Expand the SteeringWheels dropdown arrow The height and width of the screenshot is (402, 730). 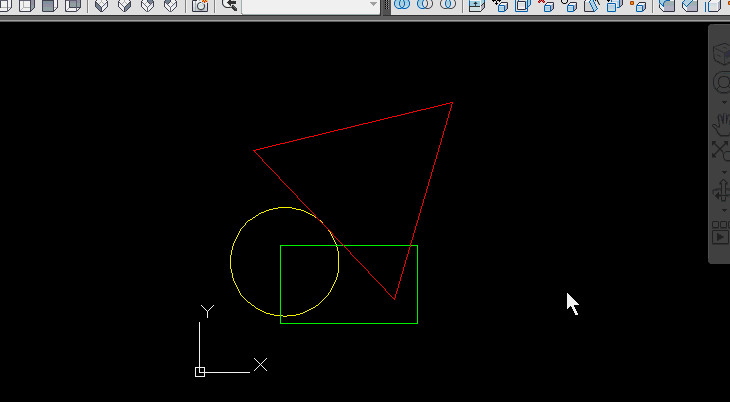[724, 102]
